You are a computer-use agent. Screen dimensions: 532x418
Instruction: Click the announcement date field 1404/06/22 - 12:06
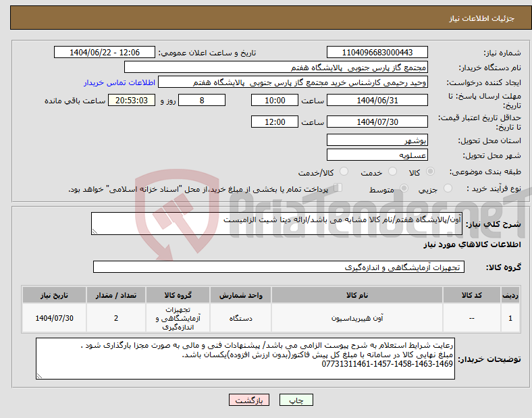[105, 52]
